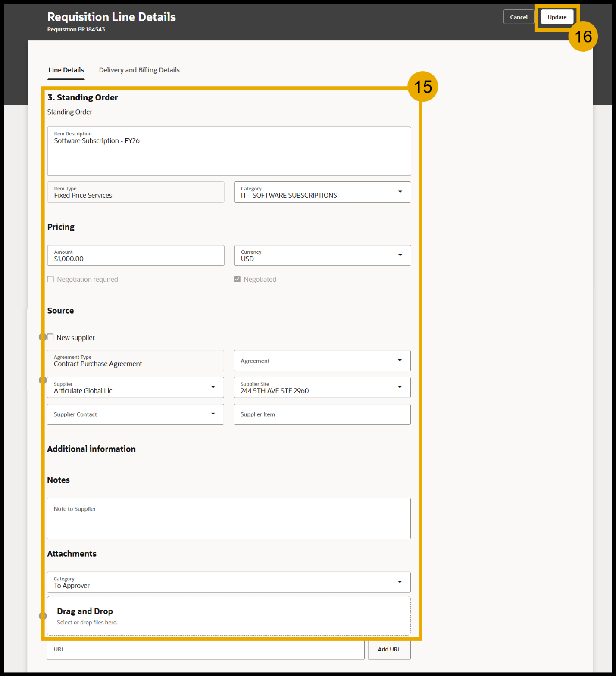Click the Requisition Line Details title

point(112,17)
